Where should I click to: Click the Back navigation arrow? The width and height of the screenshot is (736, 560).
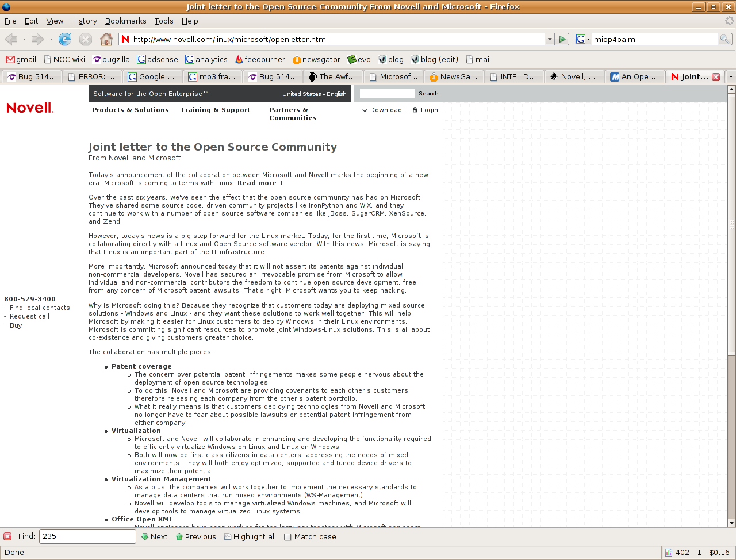tap(11, 39)
